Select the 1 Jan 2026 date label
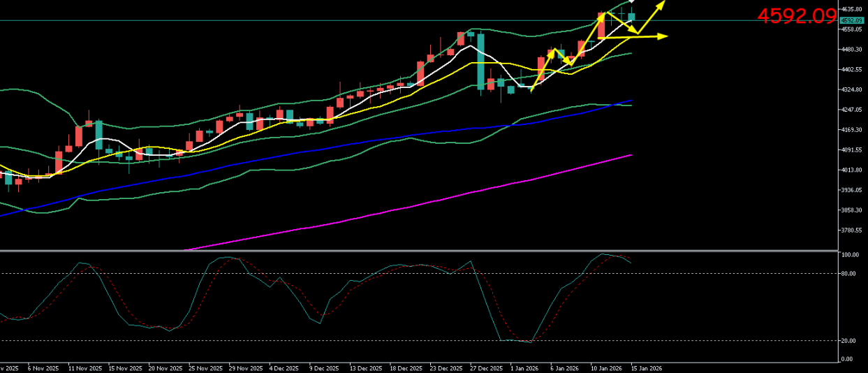The height and width of the screenshot is (373, 868). [x=524, y=367]
